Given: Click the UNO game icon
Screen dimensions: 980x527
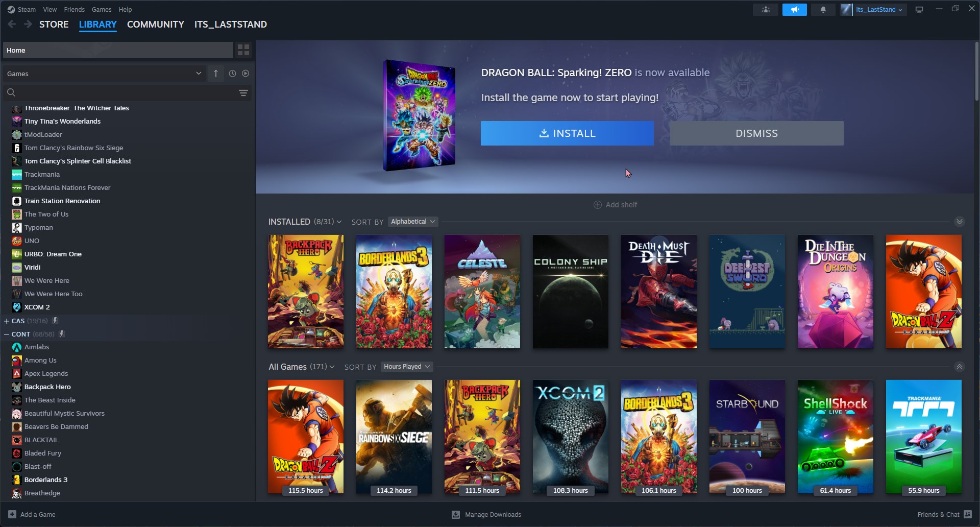Looking at the screenshot, I should (x=17, y=241).
